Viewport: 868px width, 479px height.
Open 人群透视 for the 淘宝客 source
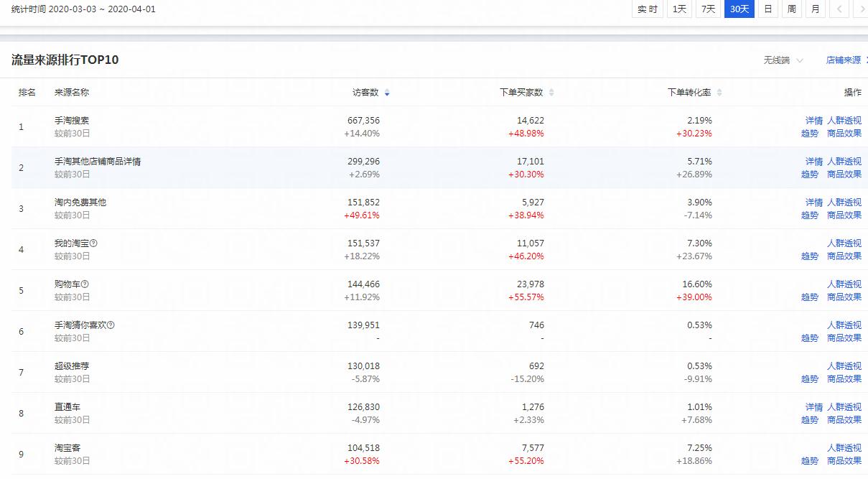coord(844,448)
